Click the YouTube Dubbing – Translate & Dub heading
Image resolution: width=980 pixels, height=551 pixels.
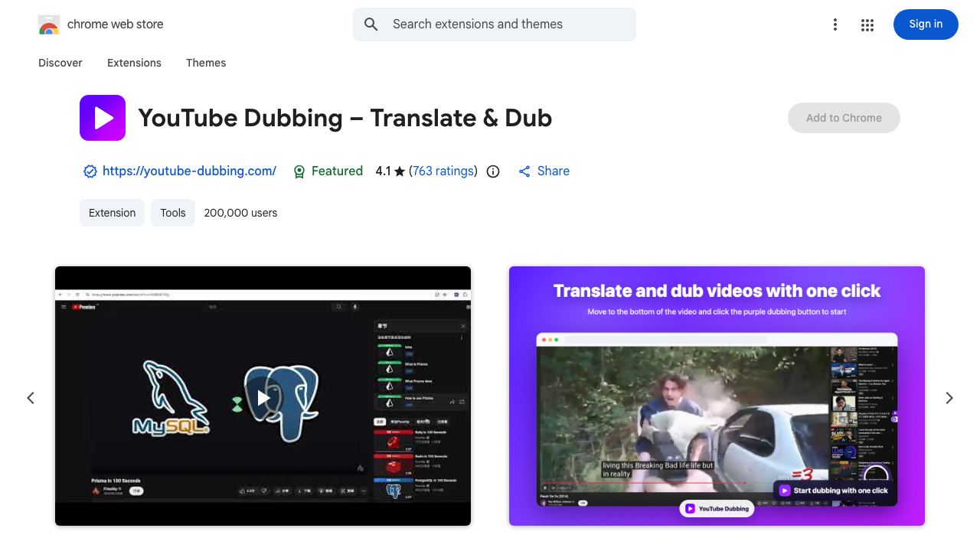coord(345,118)
